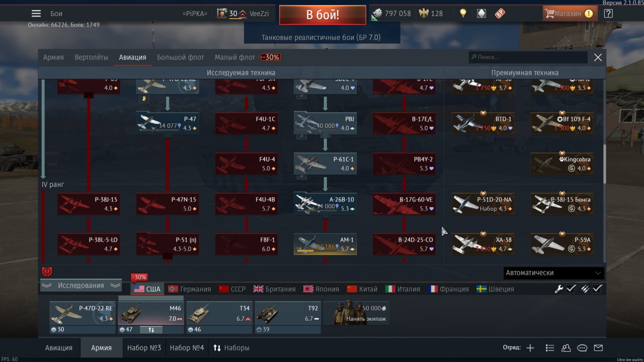This screenshot has width=644, height=362.
Task: Add squad member with plus icon
Action: (530, 348)
